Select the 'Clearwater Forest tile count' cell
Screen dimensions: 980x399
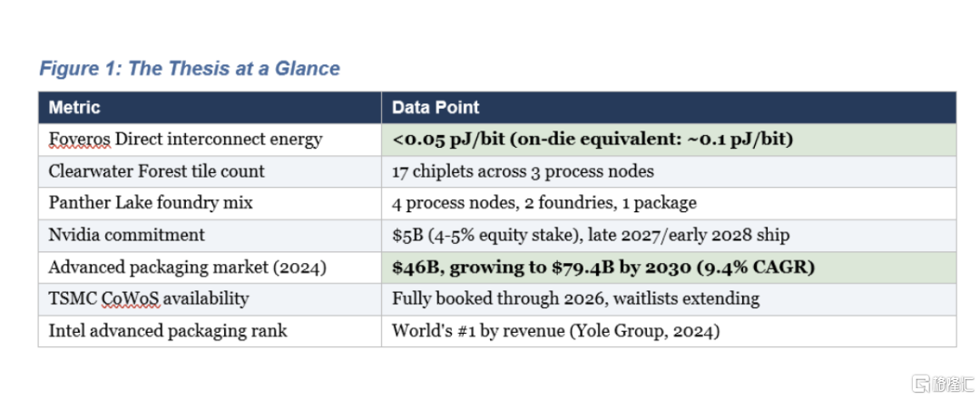[156, 170]
